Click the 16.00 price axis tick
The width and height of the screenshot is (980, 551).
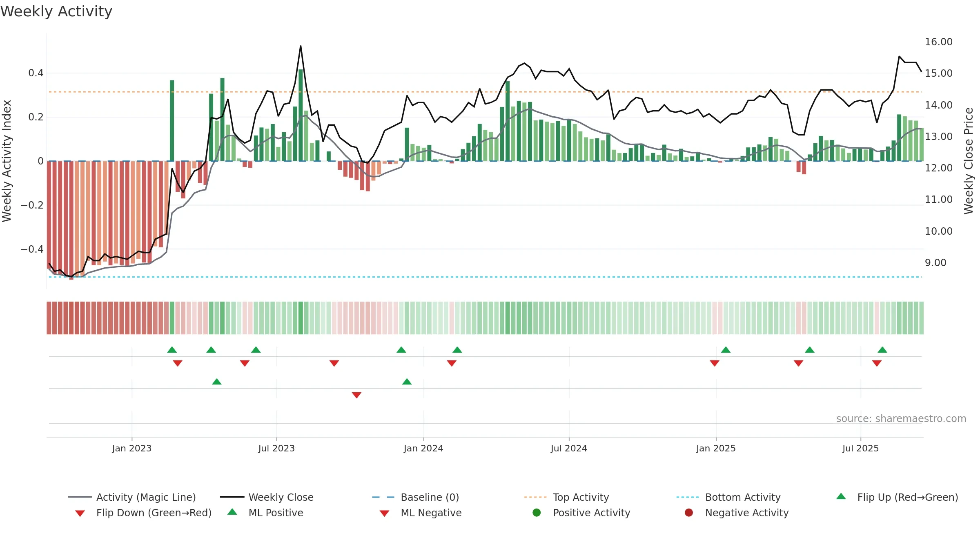(938, 42)
